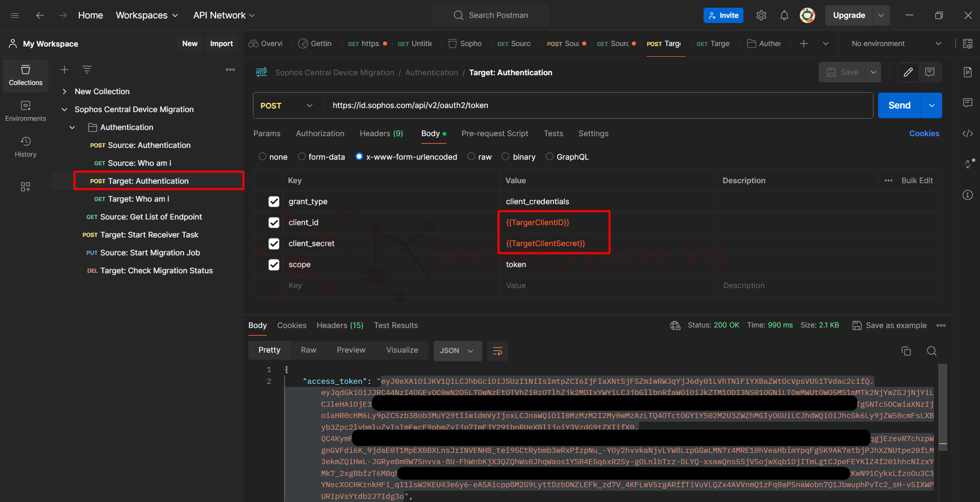Image resolution: width=980 pixels, height=502 pixels.
Task: Open the POST method dropdown
Action: click(287, 105)
